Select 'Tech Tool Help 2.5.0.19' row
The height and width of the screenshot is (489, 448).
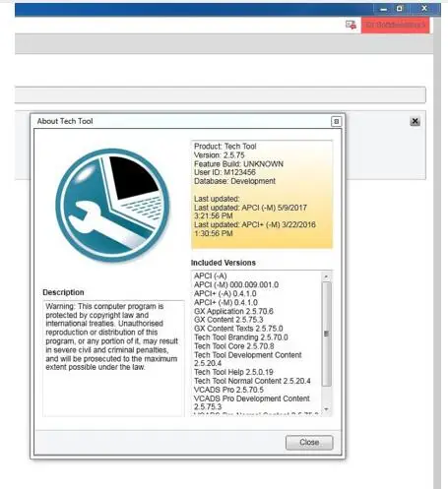coord(233,372)
